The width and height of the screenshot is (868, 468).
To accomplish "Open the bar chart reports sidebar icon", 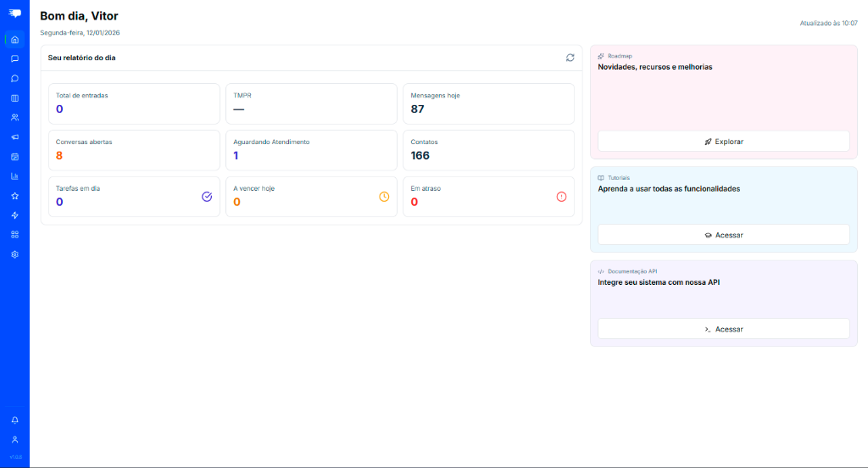I will pyautogui.click(x=15, y=176).
